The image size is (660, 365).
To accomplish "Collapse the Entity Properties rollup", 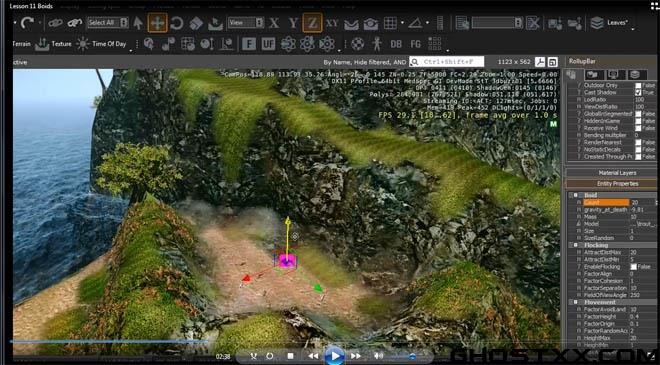I will [611, 184].
